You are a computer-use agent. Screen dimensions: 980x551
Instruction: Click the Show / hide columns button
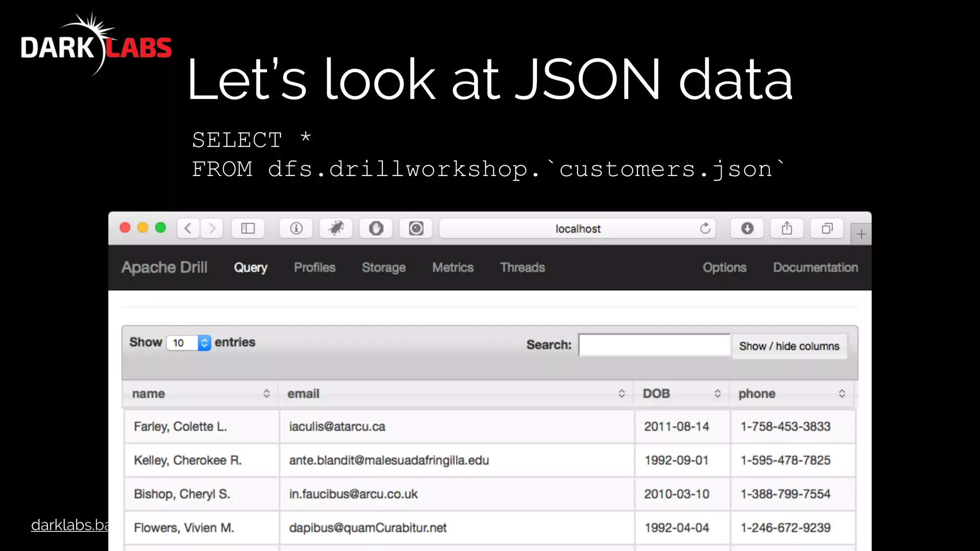(789, 346)
